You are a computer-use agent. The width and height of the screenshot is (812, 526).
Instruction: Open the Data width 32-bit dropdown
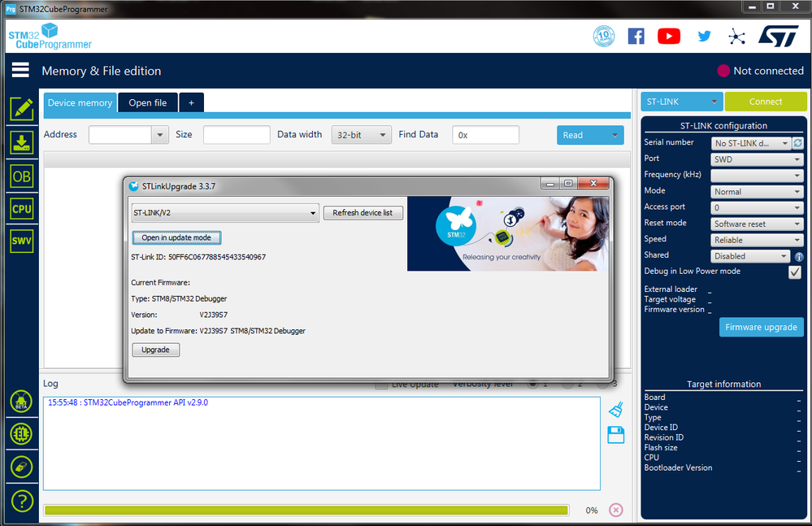point(361,135)
